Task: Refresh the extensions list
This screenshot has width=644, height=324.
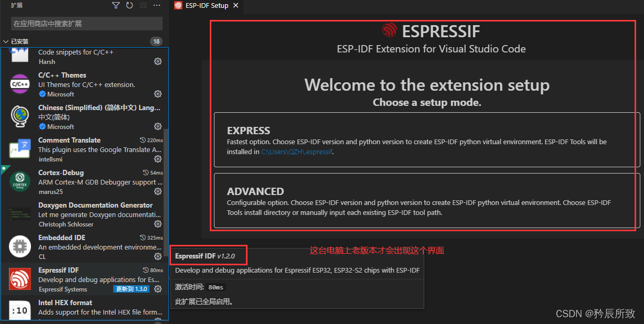Action: tap(130, 5)
